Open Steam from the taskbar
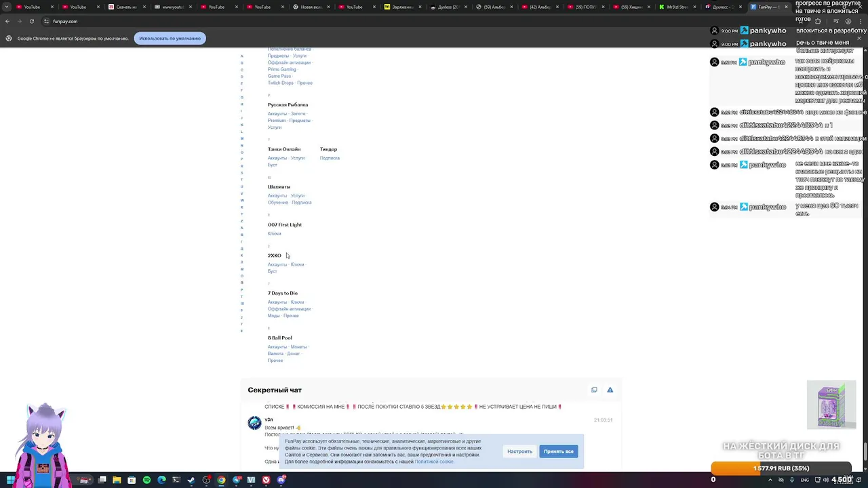868x488 pixels. pyautogui.click(x=191, y=480)
